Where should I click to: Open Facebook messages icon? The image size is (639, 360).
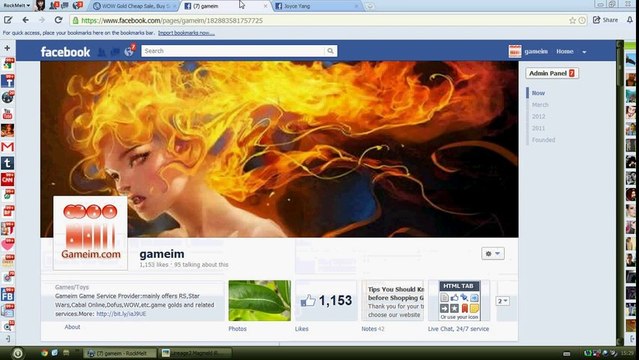tap(115, 52)
